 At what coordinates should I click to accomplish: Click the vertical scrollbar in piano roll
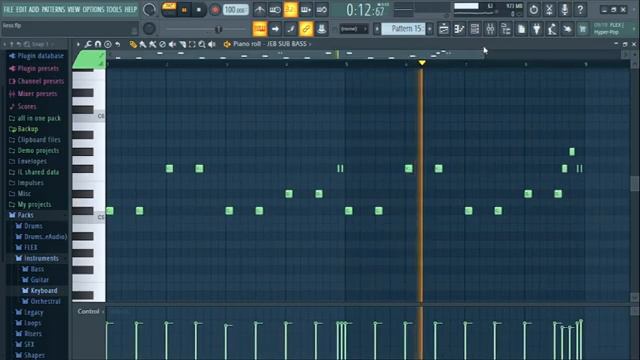pyautogui.click(x=635, y=184)
